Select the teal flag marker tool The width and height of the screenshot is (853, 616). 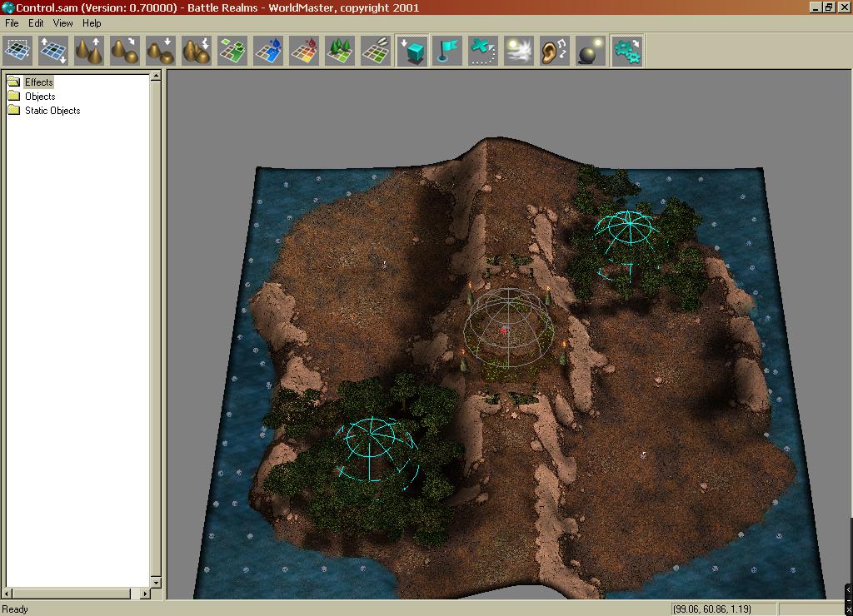447,51
